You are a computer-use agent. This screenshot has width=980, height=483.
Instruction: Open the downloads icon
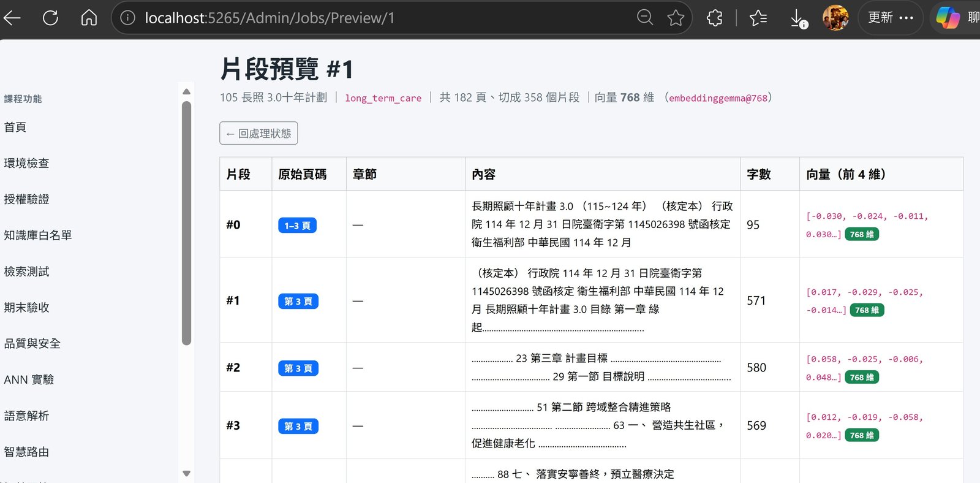(x=798, y=18)
